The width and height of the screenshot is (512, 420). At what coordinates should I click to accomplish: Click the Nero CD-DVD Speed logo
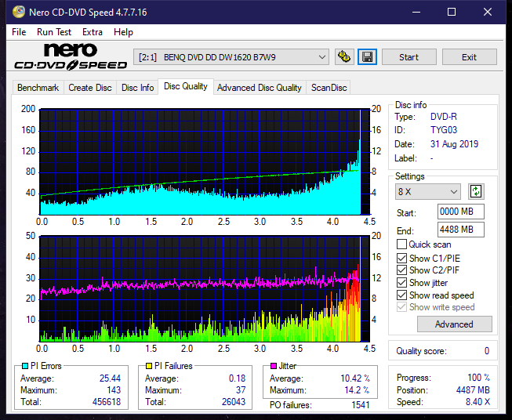click(x=71, y=56)
